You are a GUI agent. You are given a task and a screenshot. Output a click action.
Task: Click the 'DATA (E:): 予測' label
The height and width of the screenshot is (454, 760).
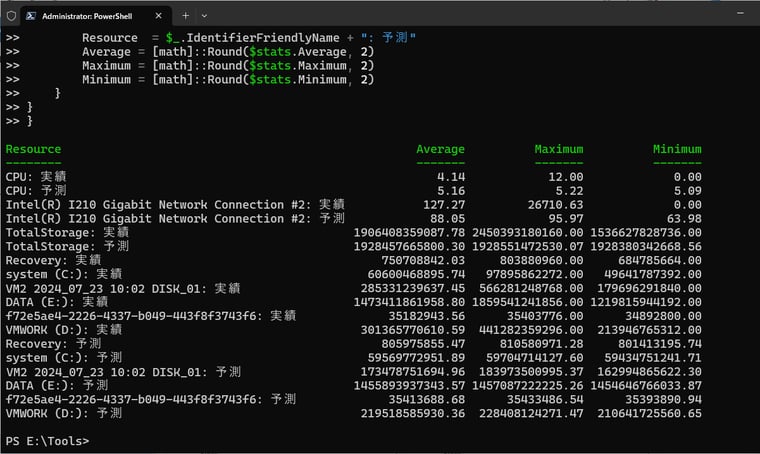tap(57, 386)
